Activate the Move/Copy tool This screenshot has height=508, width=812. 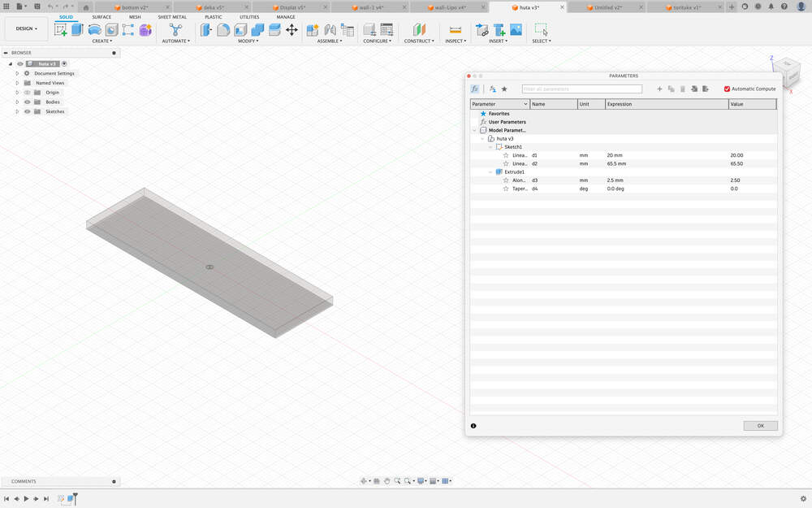pos(292,29)
